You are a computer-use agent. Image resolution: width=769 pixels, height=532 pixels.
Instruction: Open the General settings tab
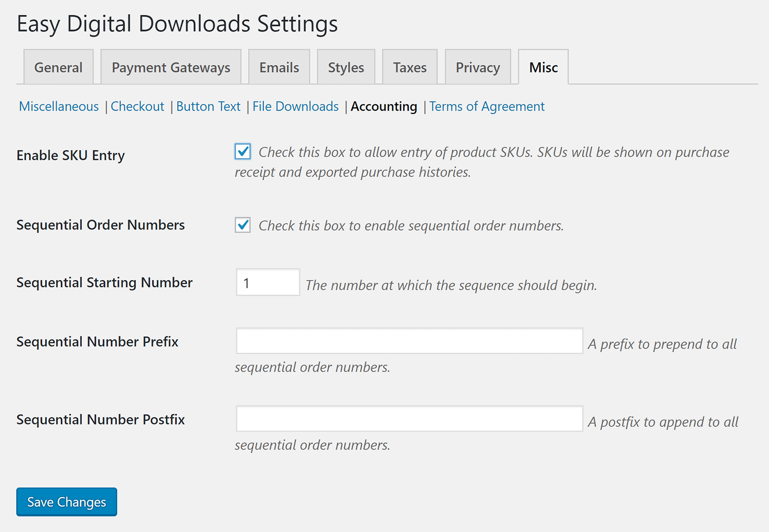[x=58, y=67]
